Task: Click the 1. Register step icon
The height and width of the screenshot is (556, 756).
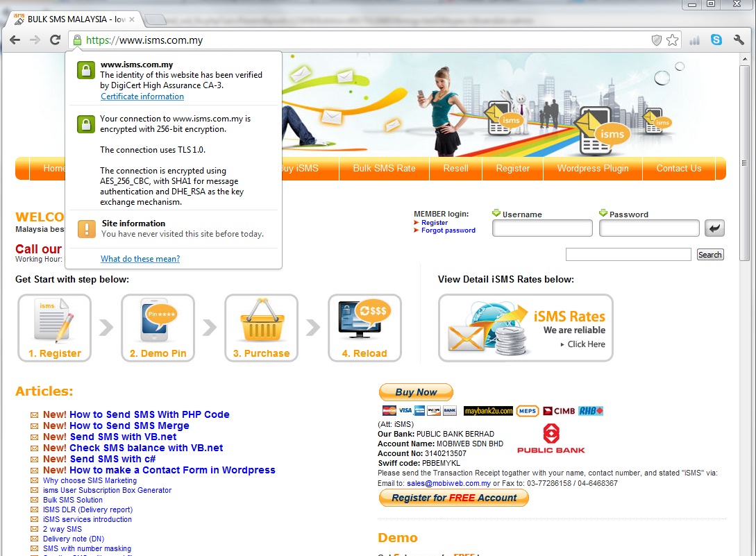Action: pyautogui.click(x=54, y=328)
